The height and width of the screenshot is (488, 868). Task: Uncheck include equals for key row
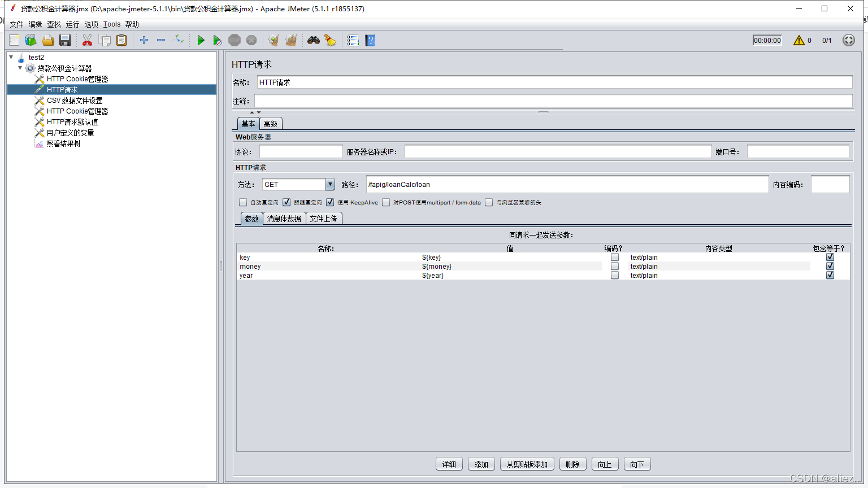click(830, 257)
